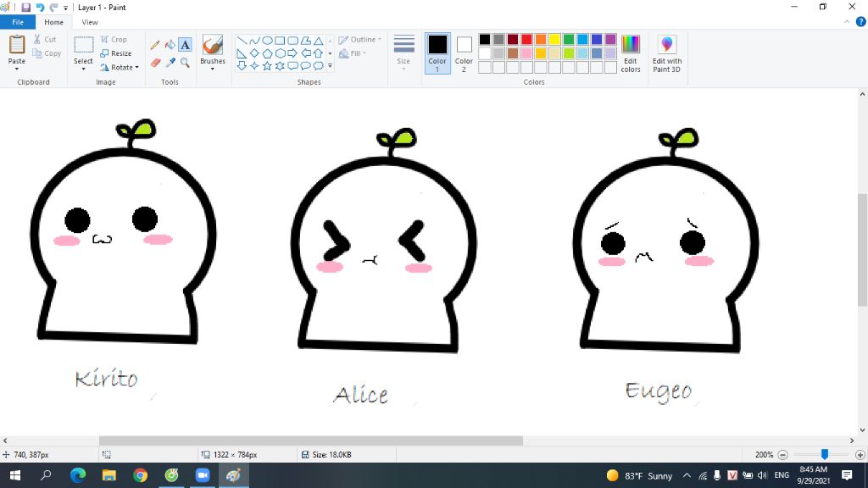Pick the Hexagon shape
The height and width of the screenshot is (488, 868).
(x=280, y=53)
